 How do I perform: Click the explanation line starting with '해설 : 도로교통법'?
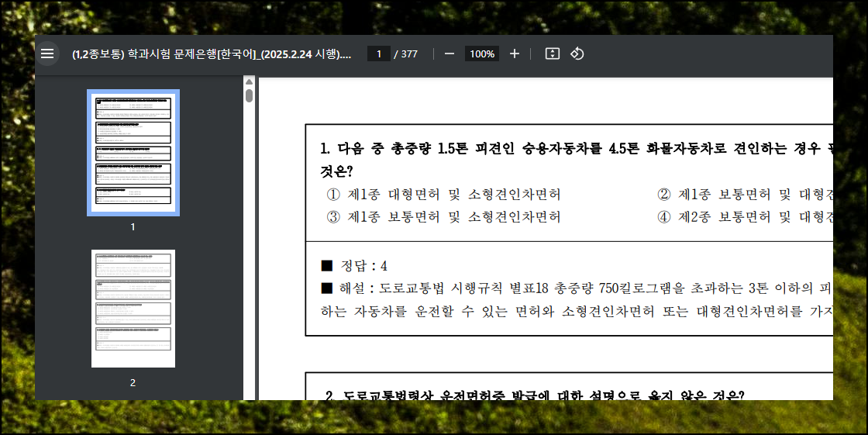(x=577, y=288)
